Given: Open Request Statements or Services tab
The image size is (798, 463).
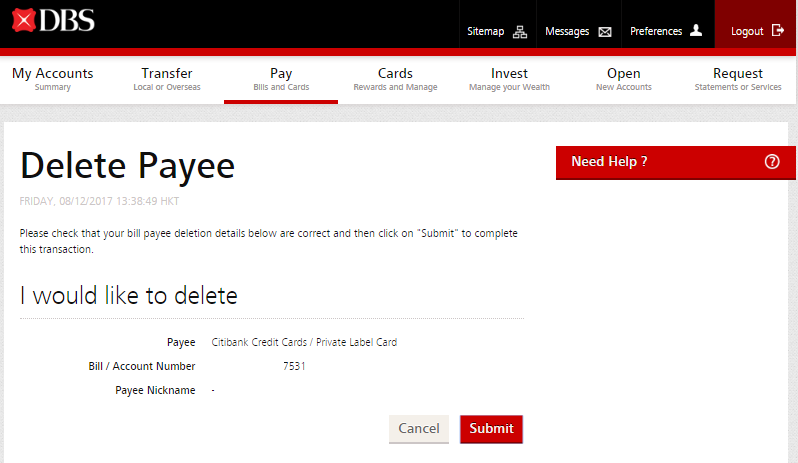Looking at the screenshot, I should pyautogui.click(x=738, y=79).
